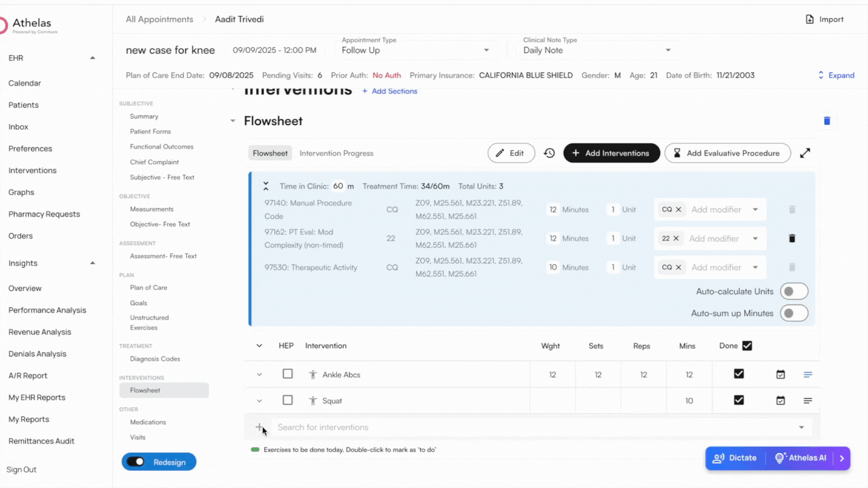Screen dimensions: 868x488
Task: Open flowsheet history clock icon
Action: [549, 153]
